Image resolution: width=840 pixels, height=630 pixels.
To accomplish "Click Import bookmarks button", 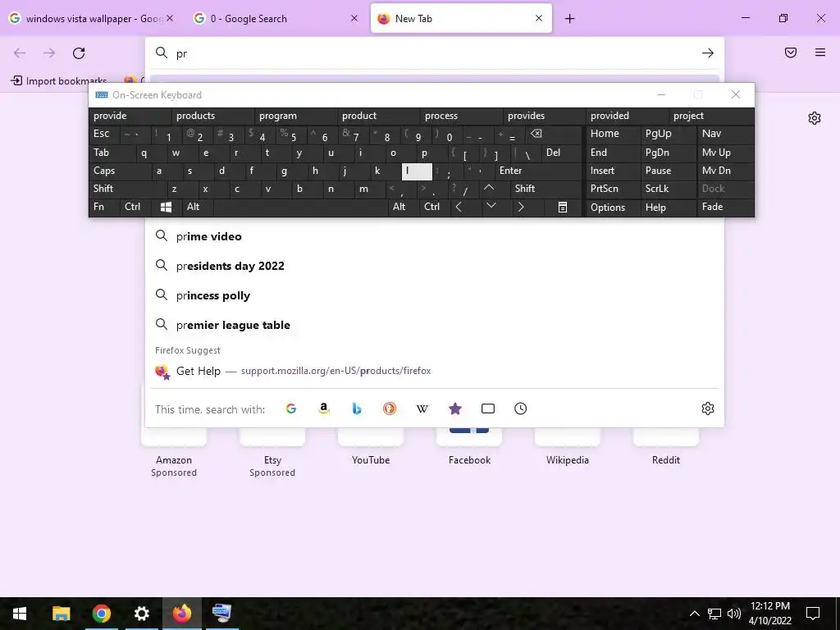I will click(x=59, y=81).
